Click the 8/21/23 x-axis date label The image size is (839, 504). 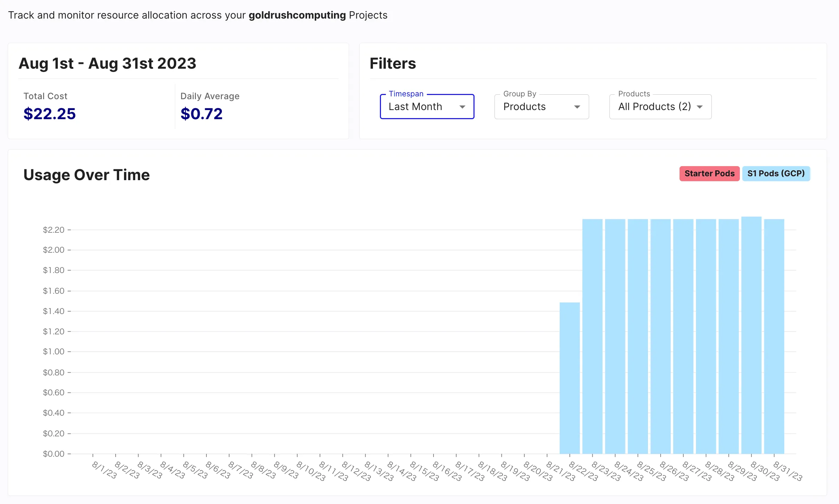pos(560,471)
